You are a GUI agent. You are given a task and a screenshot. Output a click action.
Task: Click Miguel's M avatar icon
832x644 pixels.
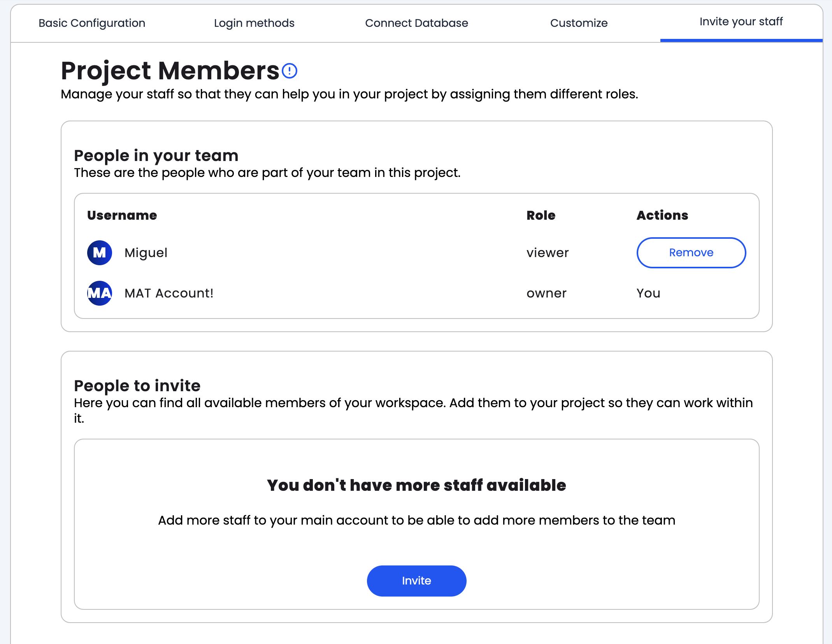tap(100, 253)
